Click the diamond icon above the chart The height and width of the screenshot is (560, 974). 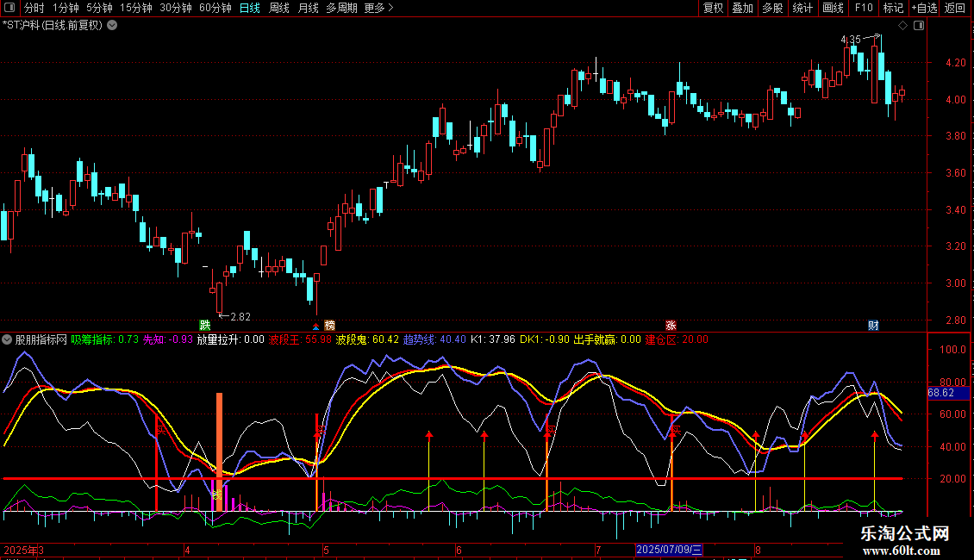pyautogui.click(x=903, y=26)
